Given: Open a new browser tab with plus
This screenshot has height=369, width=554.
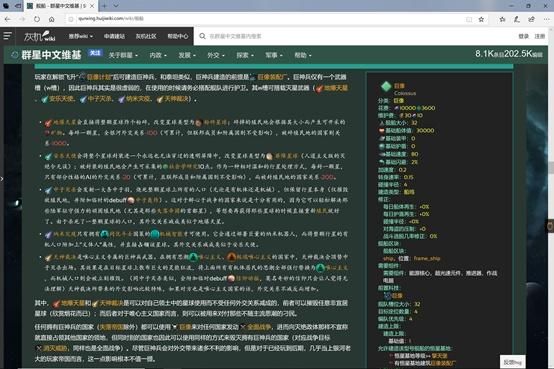Looking at the screenshot, I should coord(104,6).
